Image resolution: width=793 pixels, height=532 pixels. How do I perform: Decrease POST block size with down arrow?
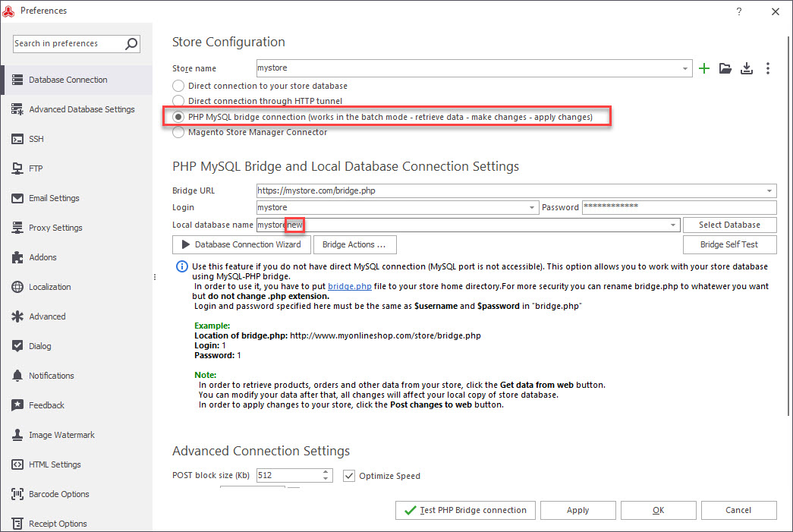(326, 478)
